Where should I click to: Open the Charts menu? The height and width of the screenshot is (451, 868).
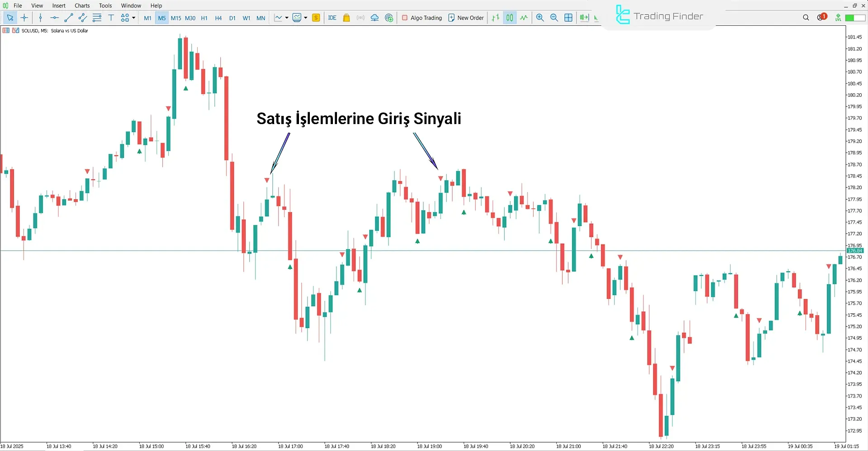tap(82, 5)
